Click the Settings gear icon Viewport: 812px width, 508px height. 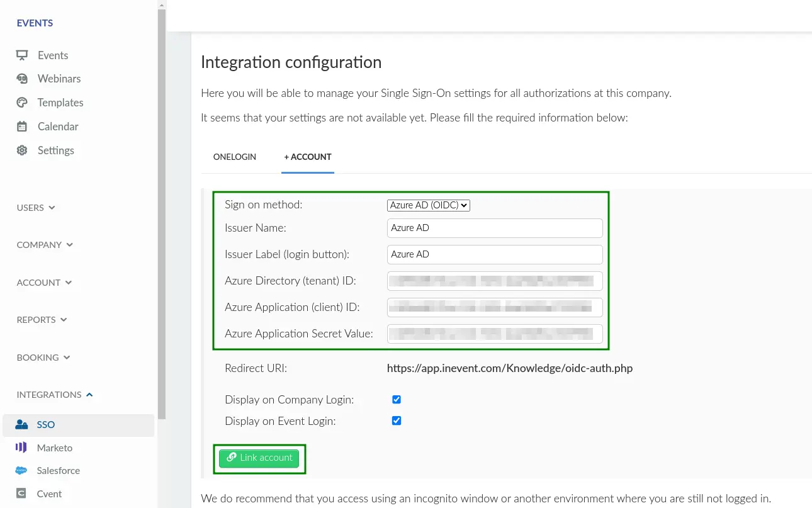click(22, 150)
